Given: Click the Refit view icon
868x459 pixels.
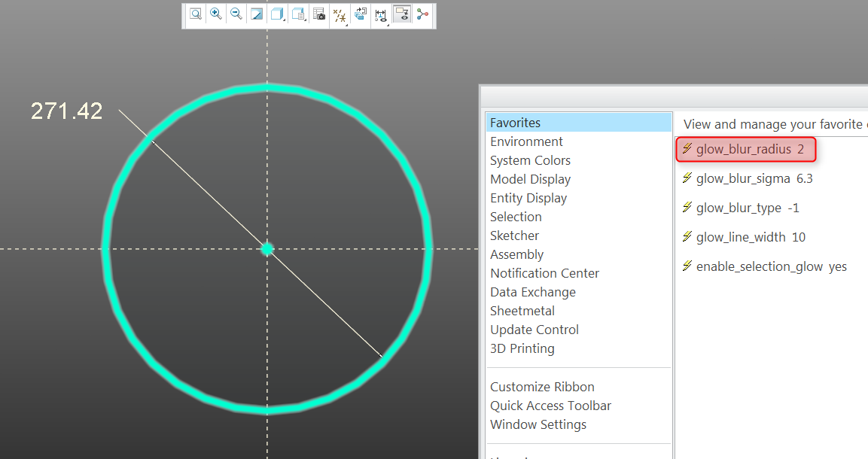Looking at the screenshot, I should point(196,14).
